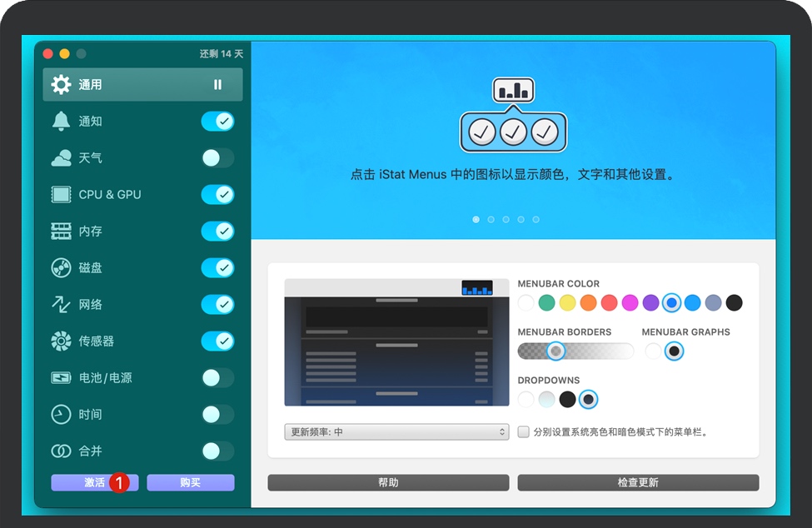The width and height of the screenshot is (812, 528).
Task: Select white Menubar Graphs option
Action: 653,351
